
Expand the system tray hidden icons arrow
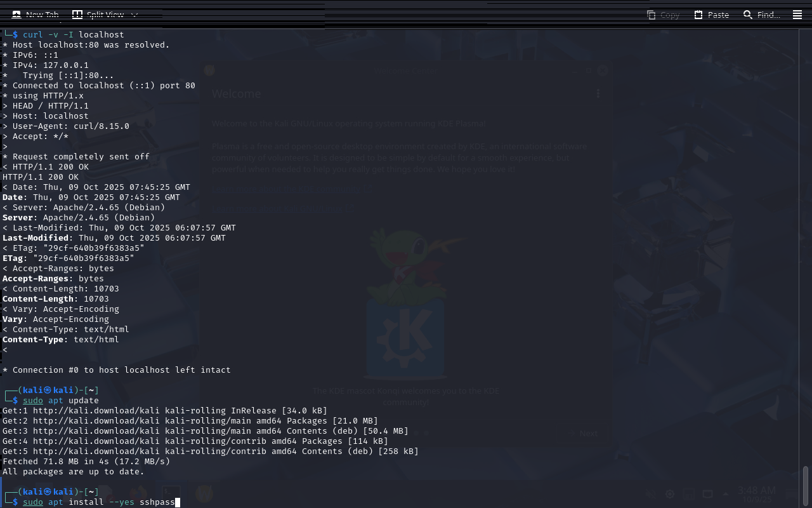[725, 494]
